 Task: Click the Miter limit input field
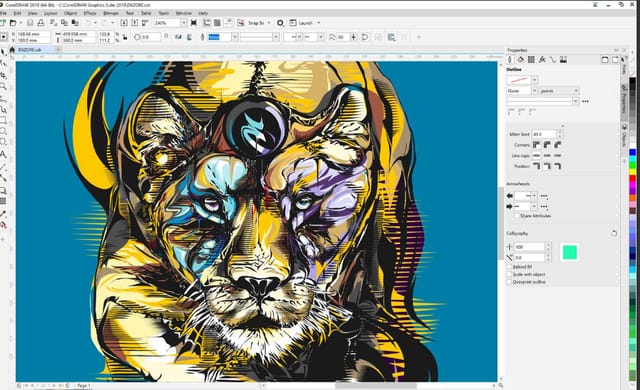pyautogui.click(x=544, y=134)
